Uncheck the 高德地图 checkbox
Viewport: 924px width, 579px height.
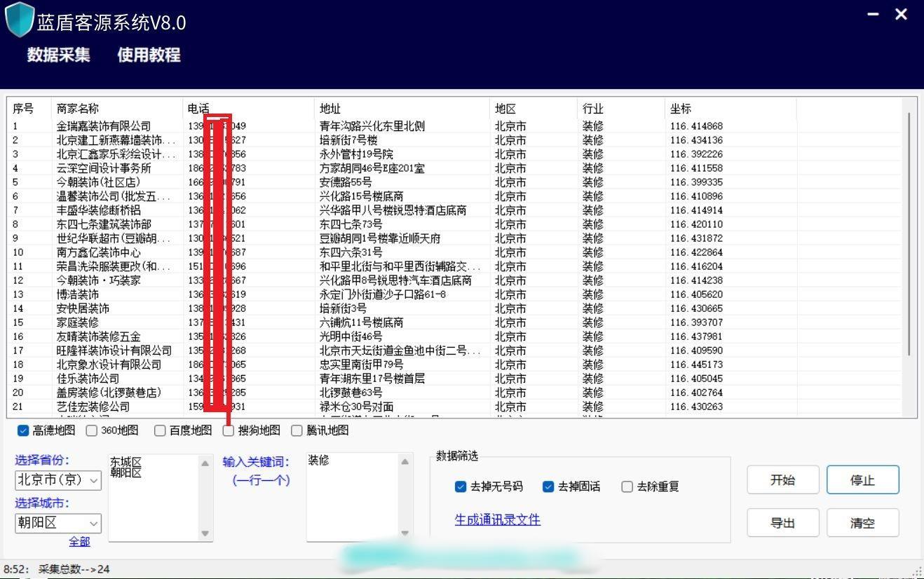(x=23, y=430)
